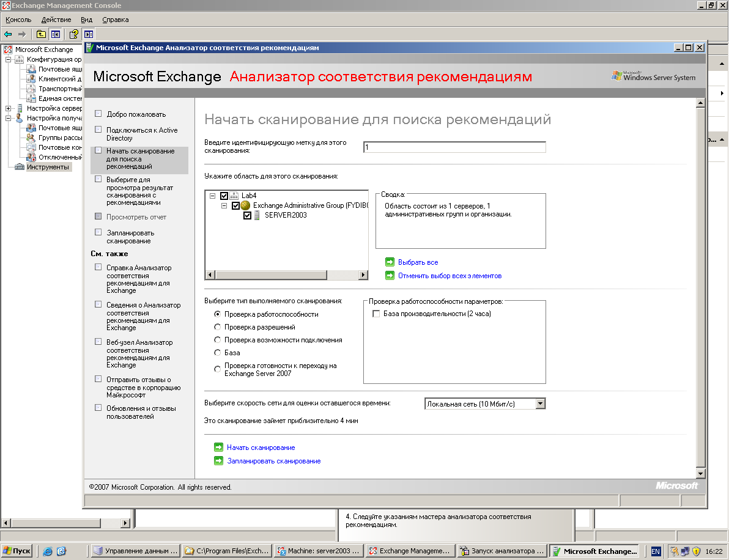Click the Пуск start button
This screenshot has height=560, width=729.
tap(17, 551)
